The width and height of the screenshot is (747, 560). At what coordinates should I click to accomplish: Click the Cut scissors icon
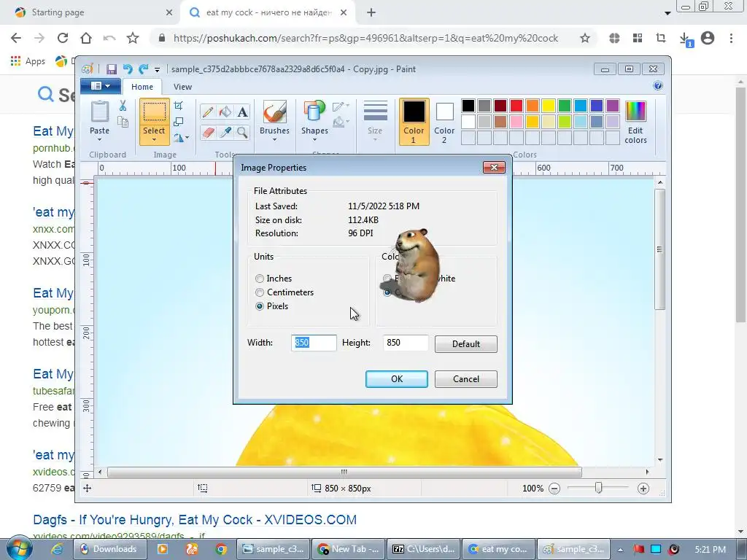(x=123, y=105)
